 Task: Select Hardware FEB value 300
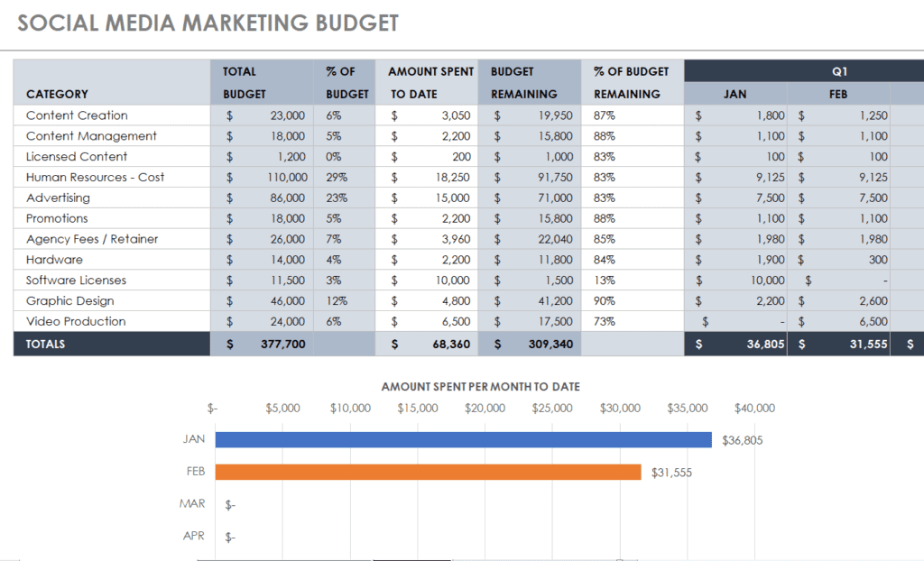(x=838, y=260)
